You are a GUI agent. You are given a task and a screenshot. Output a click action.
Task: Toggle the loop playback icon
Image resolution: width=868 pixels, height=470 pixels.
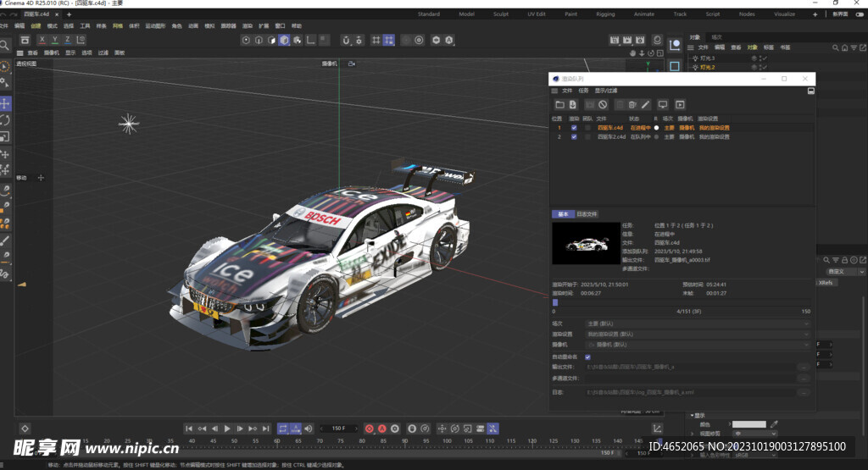point(283,429)
